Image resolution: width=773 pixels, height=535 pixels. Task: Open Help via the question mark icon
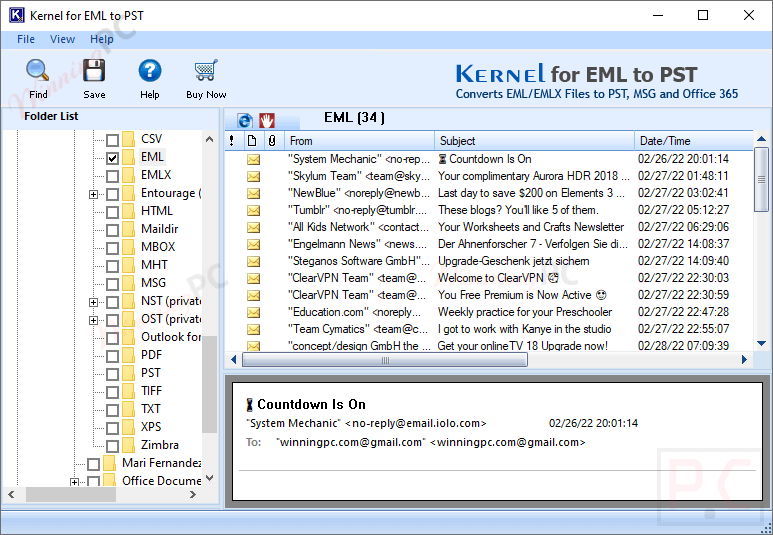click(149, 71)
